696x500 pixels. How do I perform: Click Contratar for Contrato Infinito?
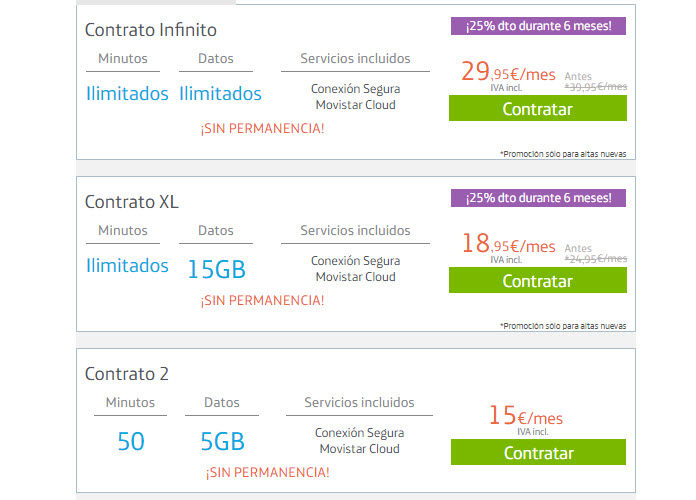point(538,108)
